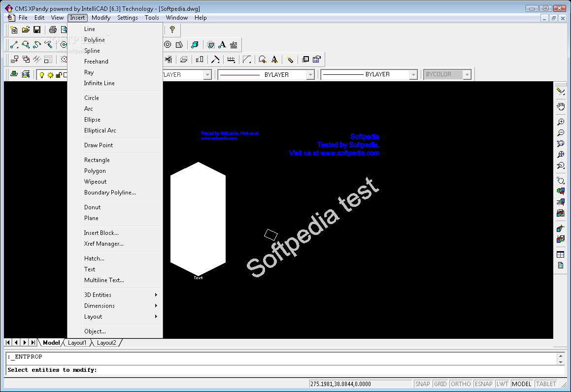Click the command history scroll-down arrow

click(x=561, y=362)
